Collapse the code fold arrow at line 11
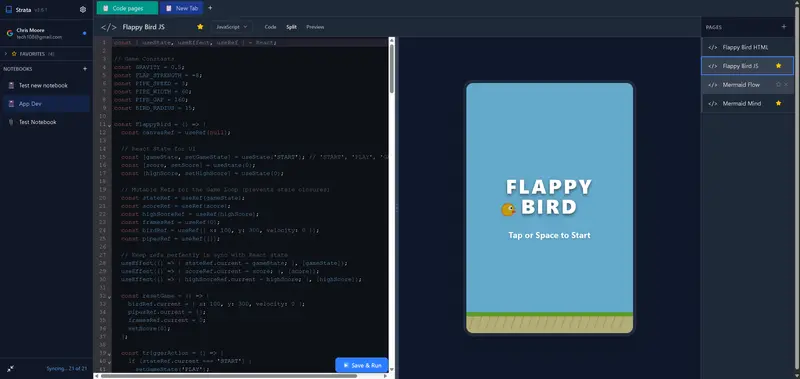The height and width of the screenshot is (379, 800). (x=110, y=125)
